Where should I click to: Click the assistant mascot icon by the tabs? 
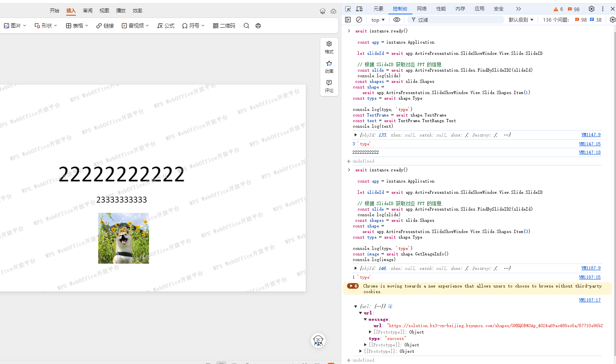(x=323, y=11)
